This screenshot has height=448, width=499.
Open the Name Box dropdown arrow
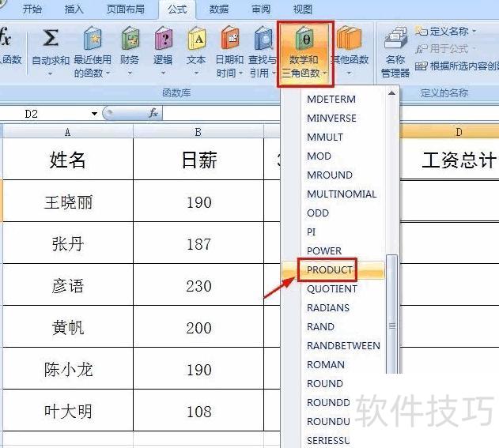94,114
